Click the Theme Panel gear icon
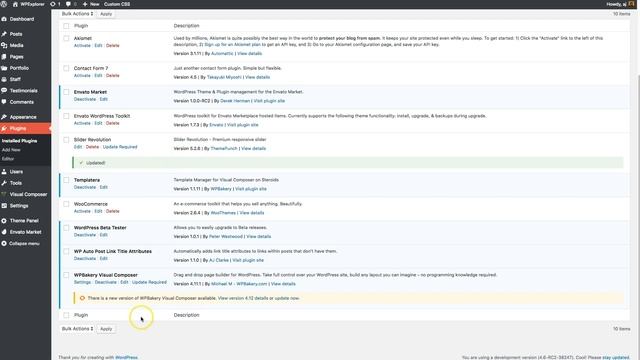 [x=4, y=221]
